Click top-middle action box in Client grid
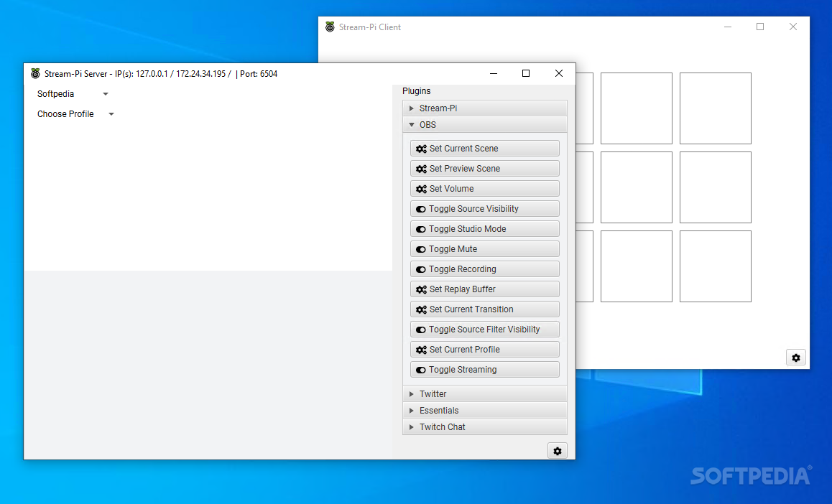This screenshot has width=832, height=504. (x=636, y=108)
